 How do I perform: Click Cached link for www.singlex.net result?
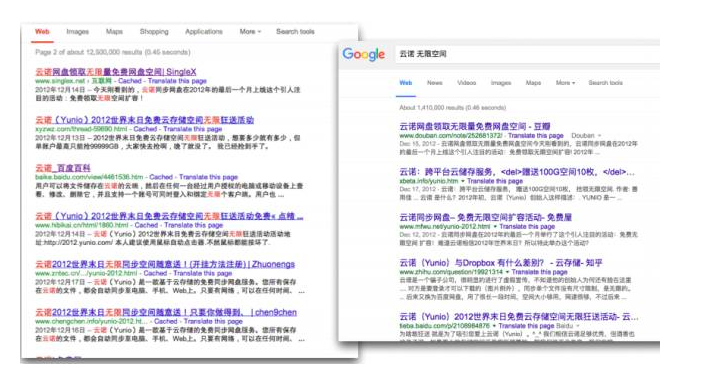pyautogui.click(x=130, y=81)
